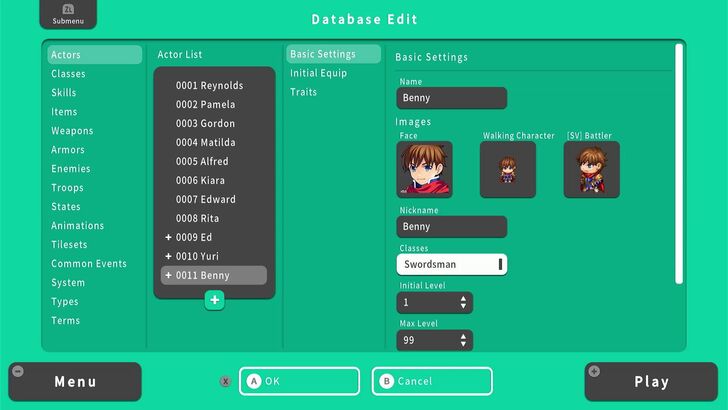728x410 pixels.
Task: Click the settings panel vertical scrollbar
Action: point(679,163)
